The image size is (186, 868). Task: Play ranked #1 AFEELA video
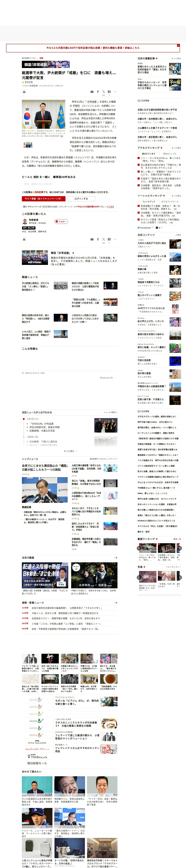(148, 548)
